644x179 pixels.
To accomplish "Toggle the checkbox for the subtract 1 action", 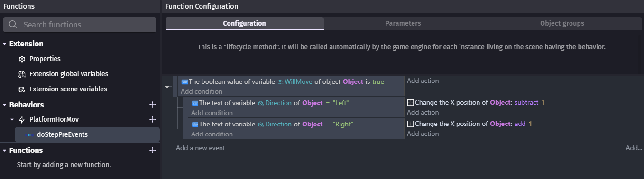I will pyautogui.click(x=411, y=103).
